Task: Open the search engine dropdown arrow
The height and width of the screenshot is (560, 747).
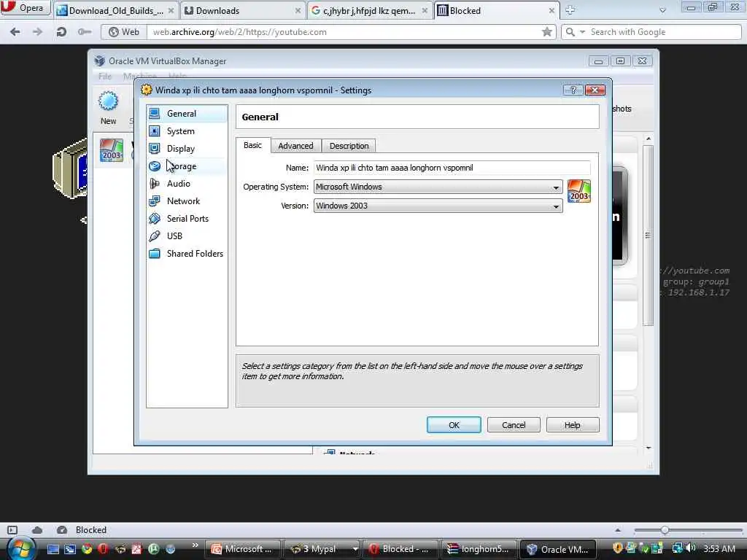Action: [582, 32]
